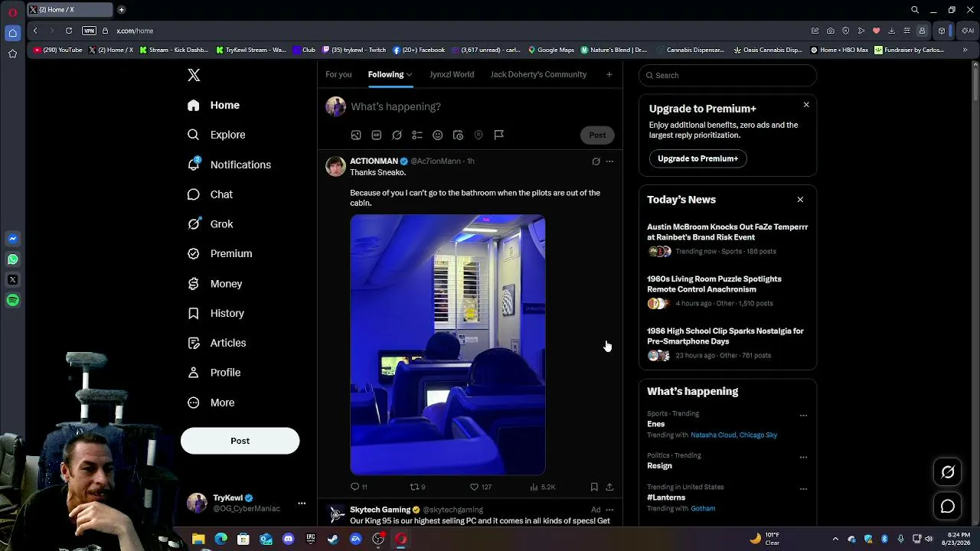Open more options on ACTIONMAN's post
Image resolution: width=980 pixels, height=551 pixels.
tap(609, 161)
